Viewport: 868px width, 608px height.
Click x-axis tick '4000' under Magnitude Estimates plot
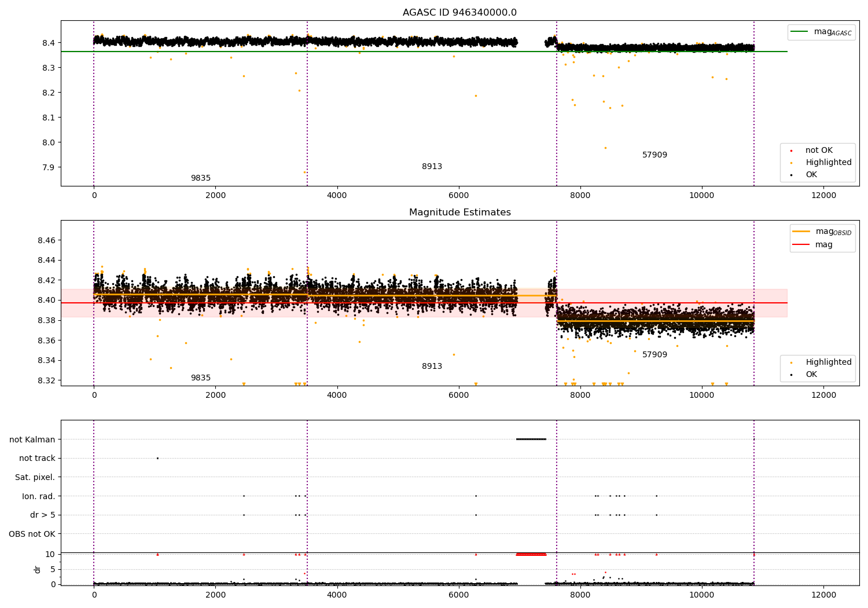click(337, 395)
